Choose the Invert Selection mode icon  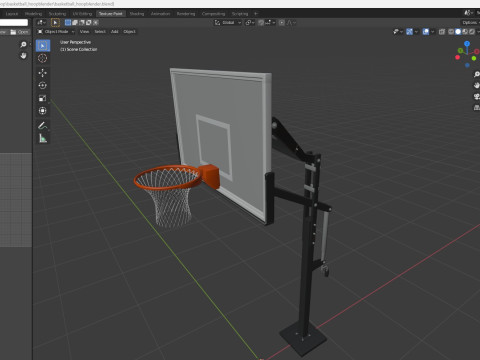click(89, 23)
